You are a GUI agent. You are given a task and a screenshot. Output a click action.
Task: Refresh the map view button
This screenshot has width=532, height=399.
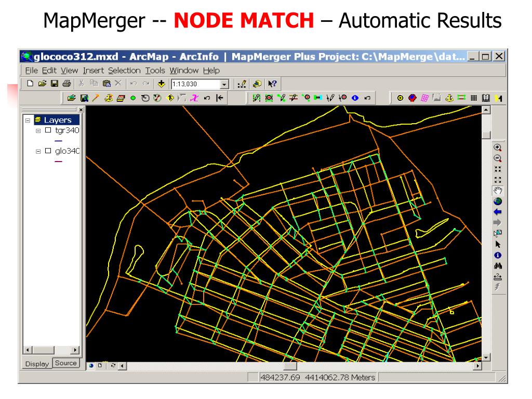113,365
